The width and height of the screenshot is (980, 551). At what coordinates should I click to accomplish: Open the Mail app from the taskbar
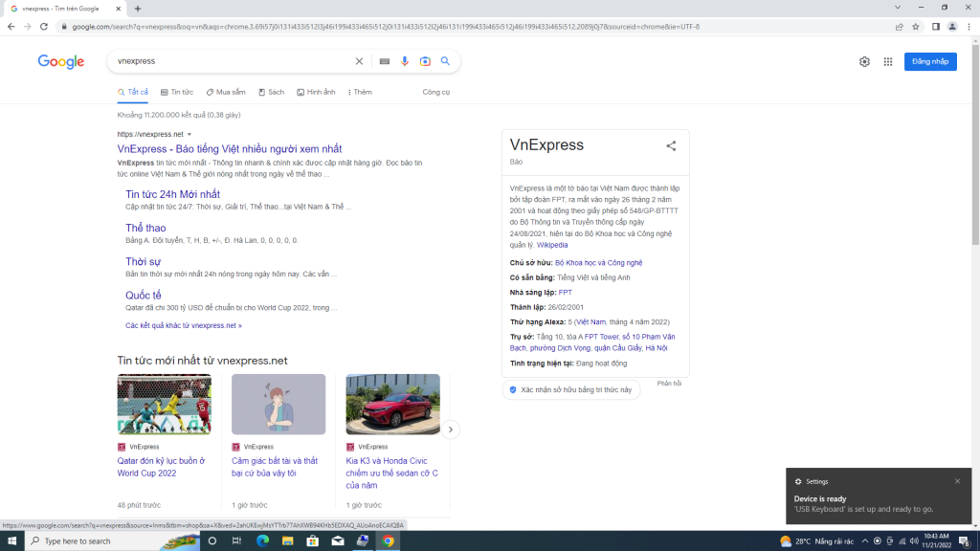pos(338,541)
